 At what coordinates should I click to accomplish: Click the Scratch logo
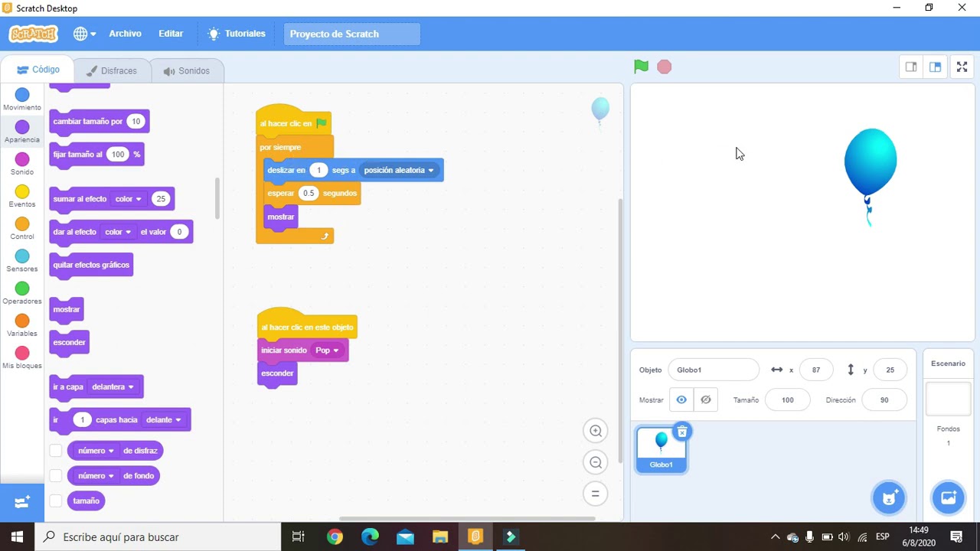[33, 34]
